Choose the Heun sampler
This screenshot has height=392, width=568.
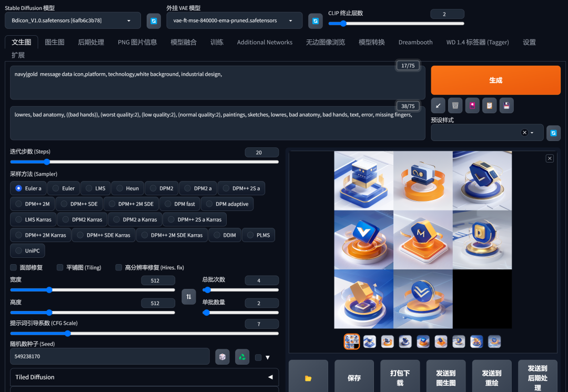pyautogui.click(x=127, y=188)
